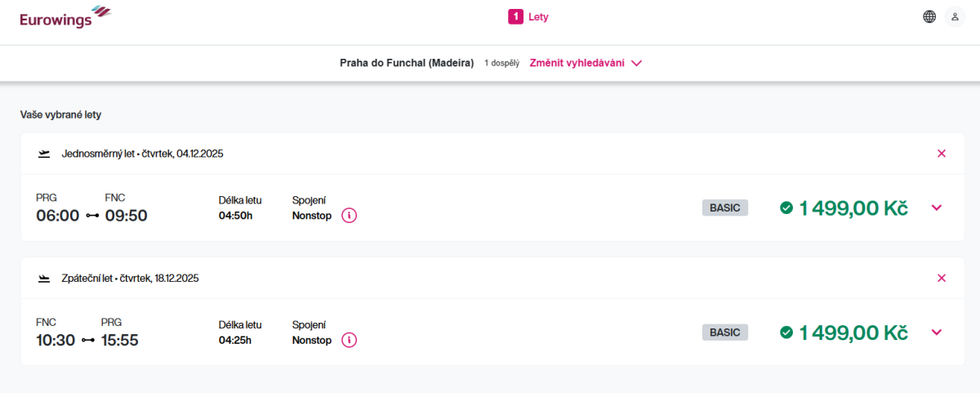The height and width of the screenshot is (393, 980).
Task: Click green checkmark on return price
Action: coord(786,333)
